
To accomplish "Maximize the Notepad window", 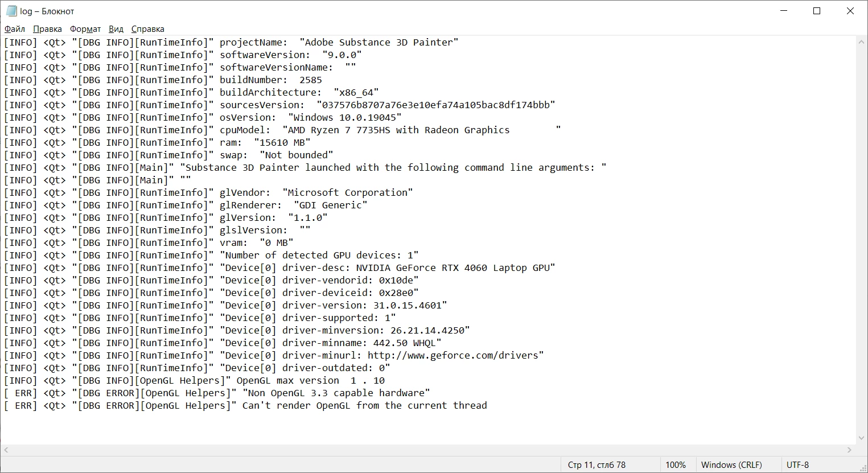I will coord(817,11).
